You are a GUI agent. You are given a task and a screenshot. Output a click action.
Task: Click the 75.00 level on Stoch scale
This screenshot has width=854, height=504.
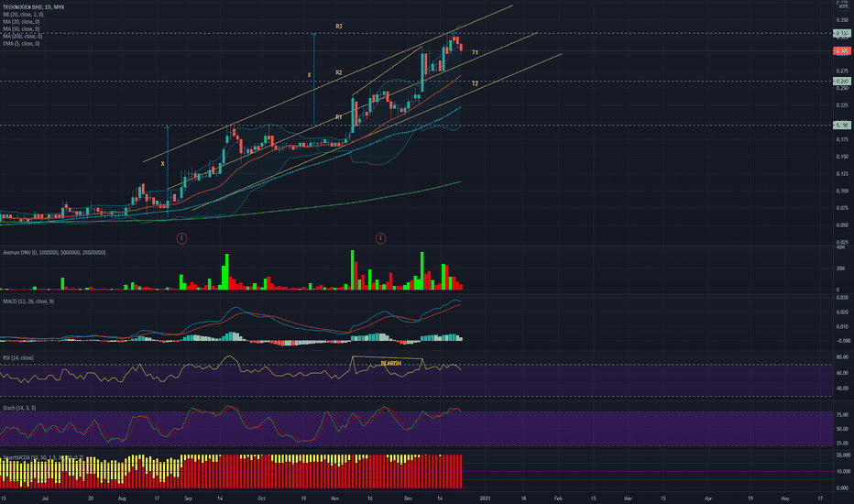[x=842, y=415]
